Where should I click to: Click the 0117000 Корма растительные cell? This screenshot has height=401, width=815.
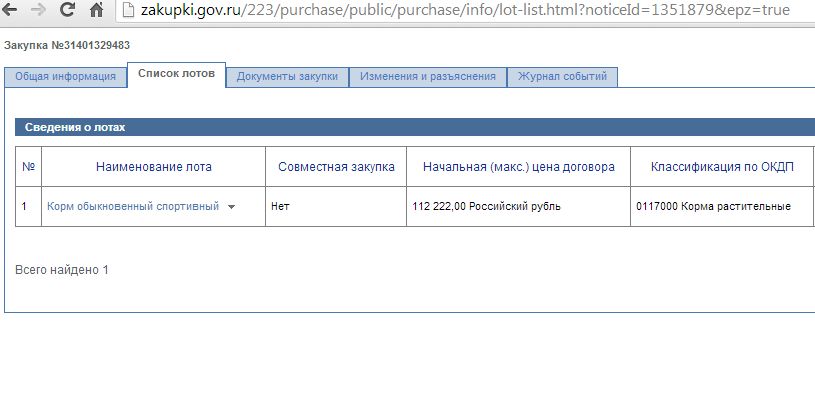713,206
